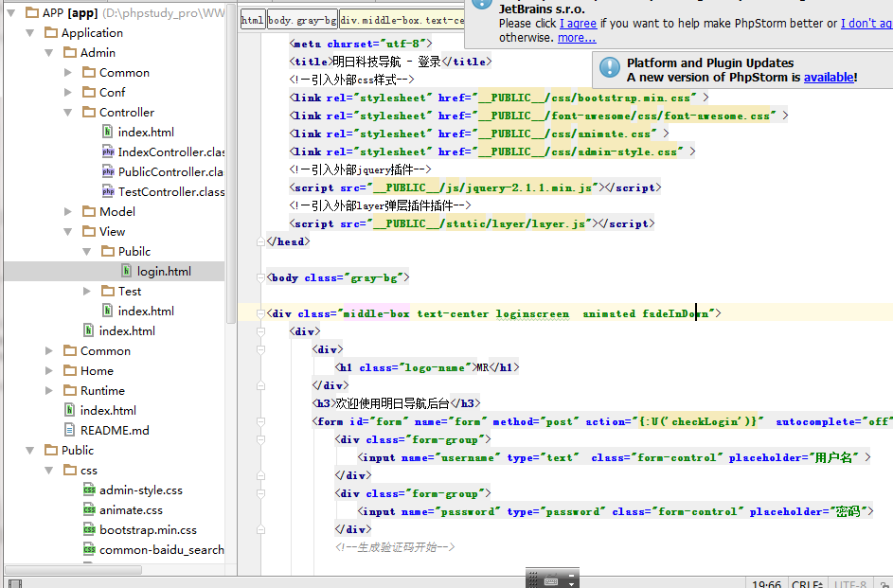
Task: Click the Model folder icon
Action: [89, 212]
